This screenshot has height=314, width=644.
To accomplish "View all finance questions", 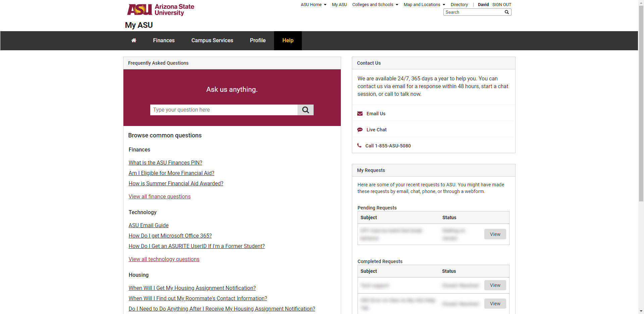I will (160, 197).
